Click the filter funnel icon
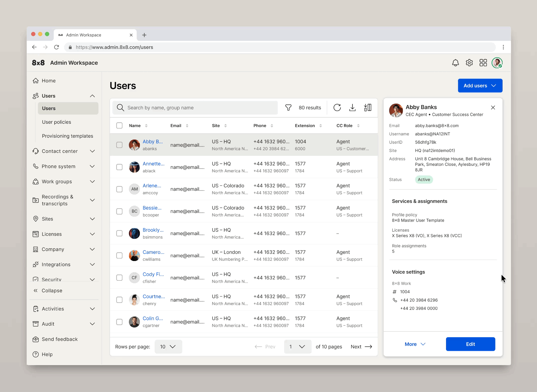This screenshot has height=392, width=537. coord(288,108)
